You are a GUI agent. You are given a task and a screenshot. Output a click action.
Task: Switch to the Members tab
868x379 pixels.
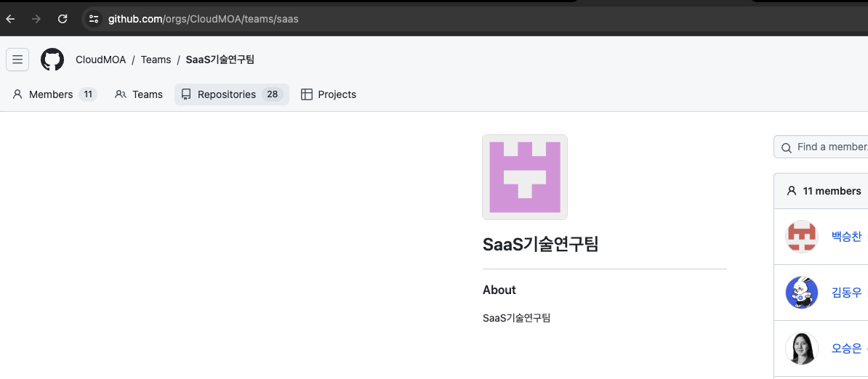tap(54, 94)
